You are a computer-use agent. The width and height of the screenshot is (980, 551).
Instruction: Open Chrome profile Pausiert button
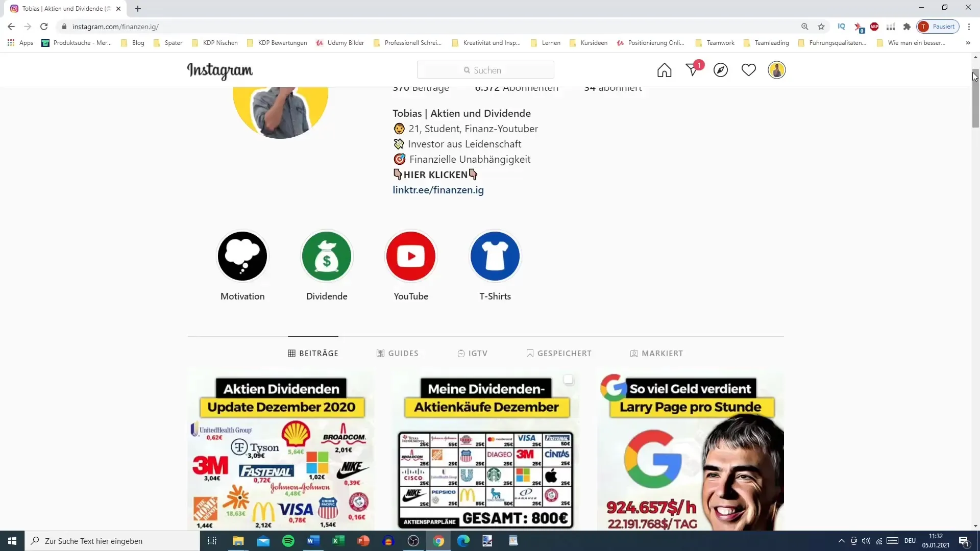point(938,27)
